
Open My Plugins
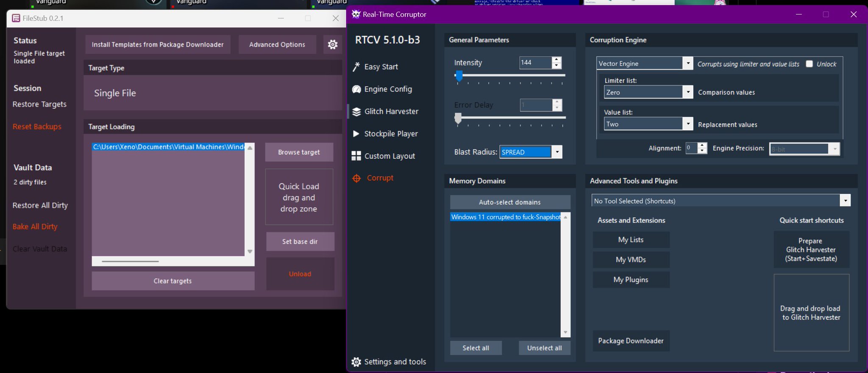(631, 280)
